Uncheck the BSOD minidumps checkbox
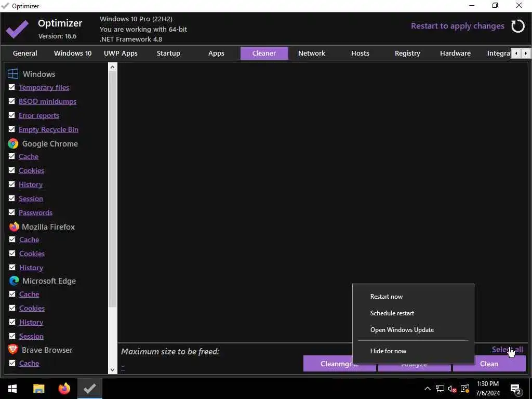Viewport: 532px width, 399px height. (12, 101)
